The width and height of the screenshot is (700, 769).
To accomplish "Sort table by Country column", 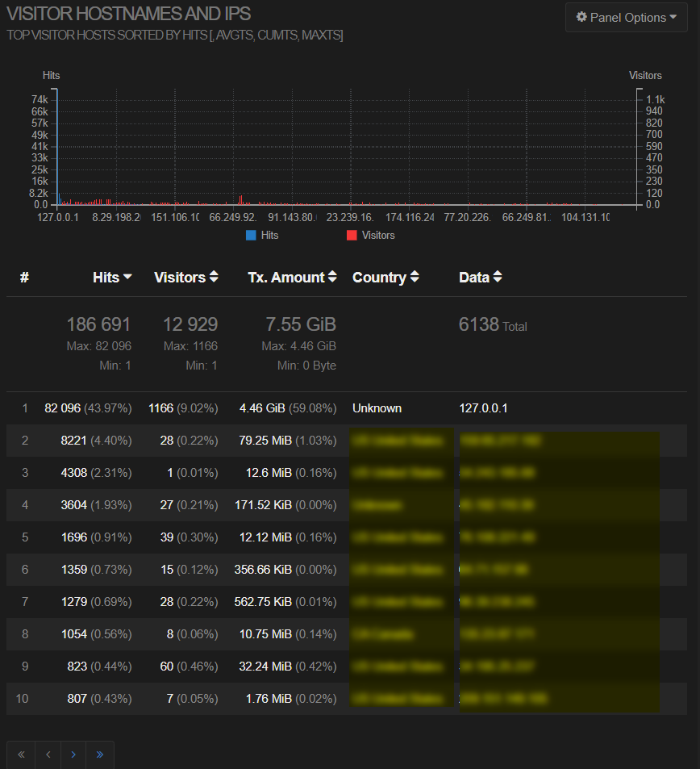I will 385,278.
